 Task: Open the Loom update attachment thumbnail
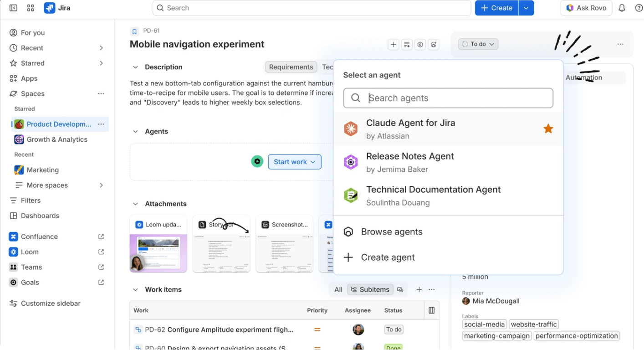coord(158,244)
